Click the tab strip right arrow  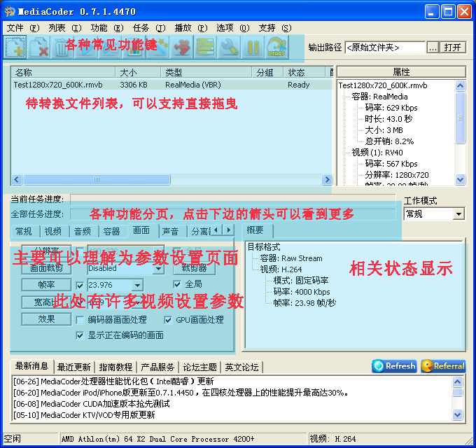pos(228,230)
